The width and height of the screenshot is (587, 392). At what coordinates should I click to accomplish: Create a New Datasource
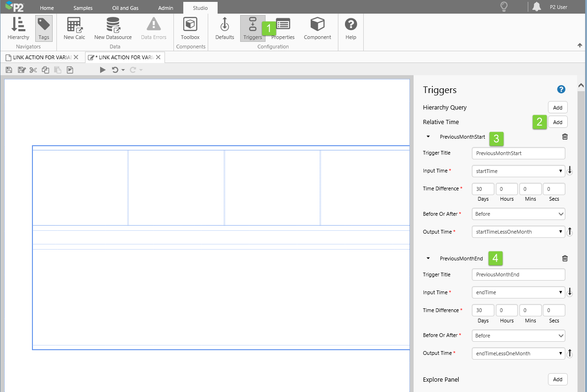(x=113, y=28)
